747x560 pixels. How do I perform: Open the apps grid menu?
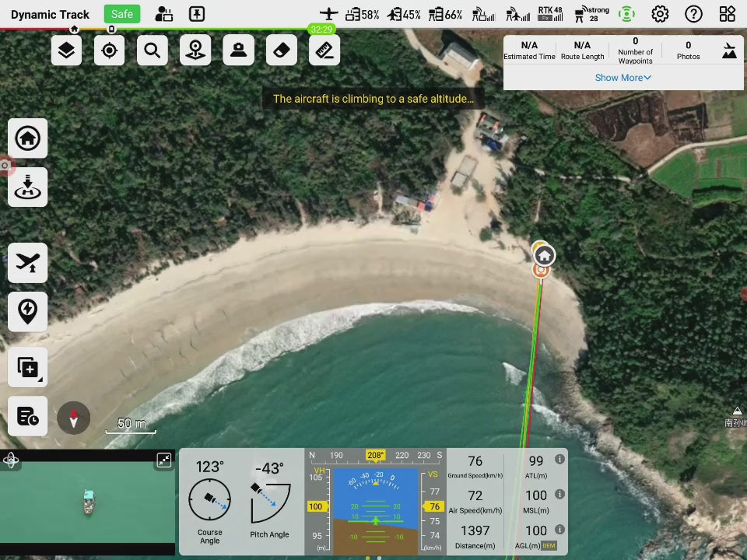tap(727, 14)
